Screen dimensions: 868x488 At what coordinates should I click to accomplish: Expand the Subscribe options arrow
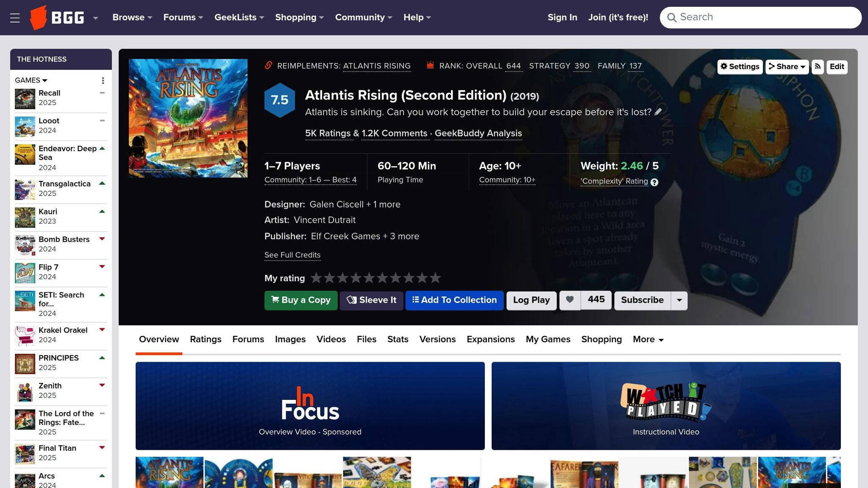(679, 300)
